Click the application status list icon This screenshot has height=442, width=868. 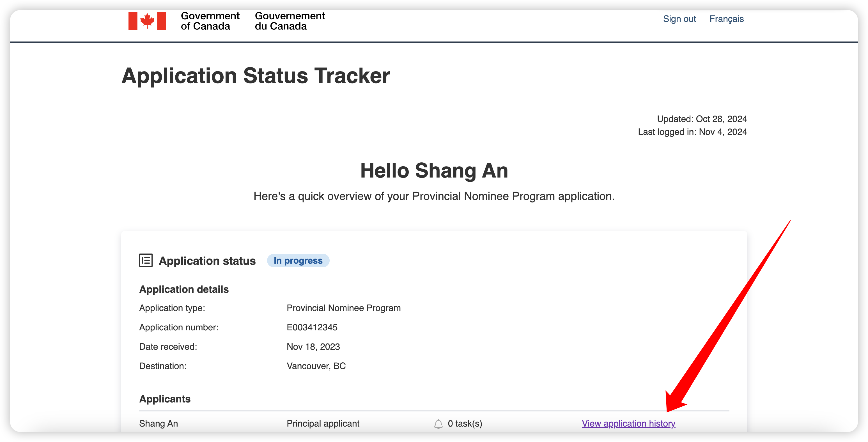(146, 261)
